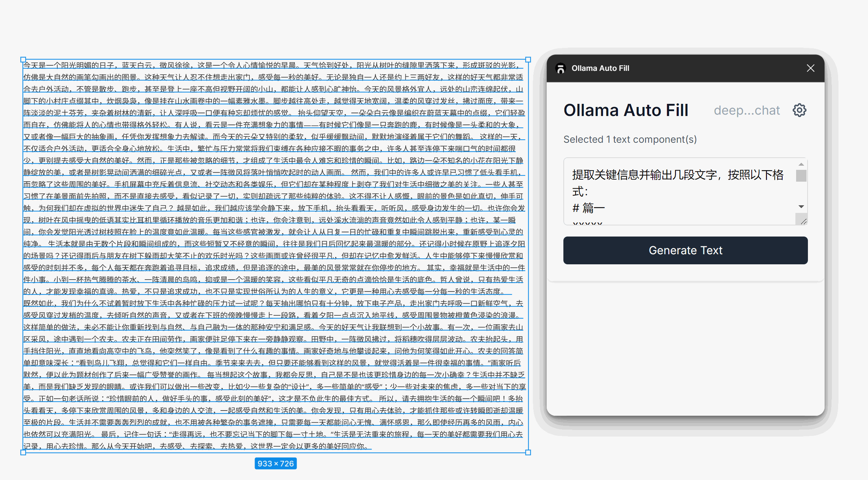Click the bottom-right selection handle of text frame

click(x=528, y=452)
